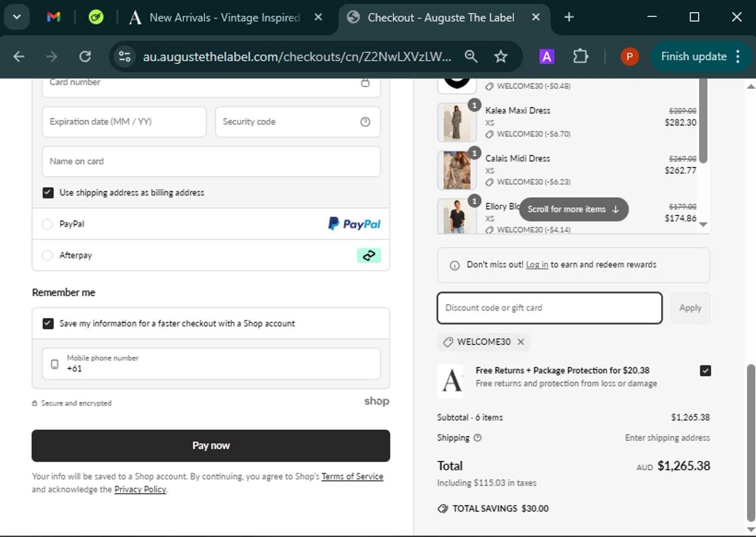The width and height of the screenshot is (756, 537).
Task: Show shipping info help icon
Action: click(x=478, y=438)
